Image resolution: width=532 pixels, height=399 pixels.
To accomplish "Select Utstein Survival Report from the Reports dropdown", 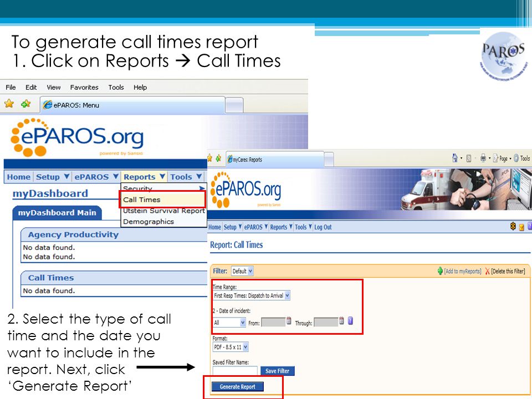I will (163, 211).
